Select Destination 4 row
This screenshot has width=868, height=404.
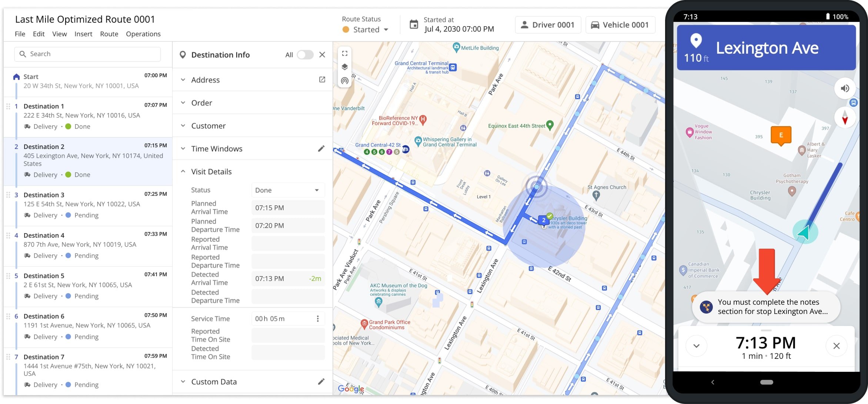[x=88, y=246]
